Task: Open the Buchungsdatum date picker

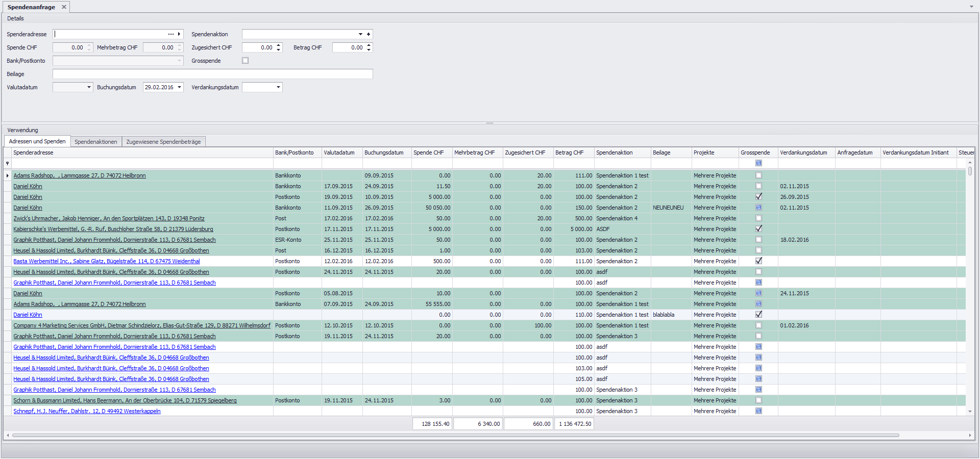Action: 179,87
